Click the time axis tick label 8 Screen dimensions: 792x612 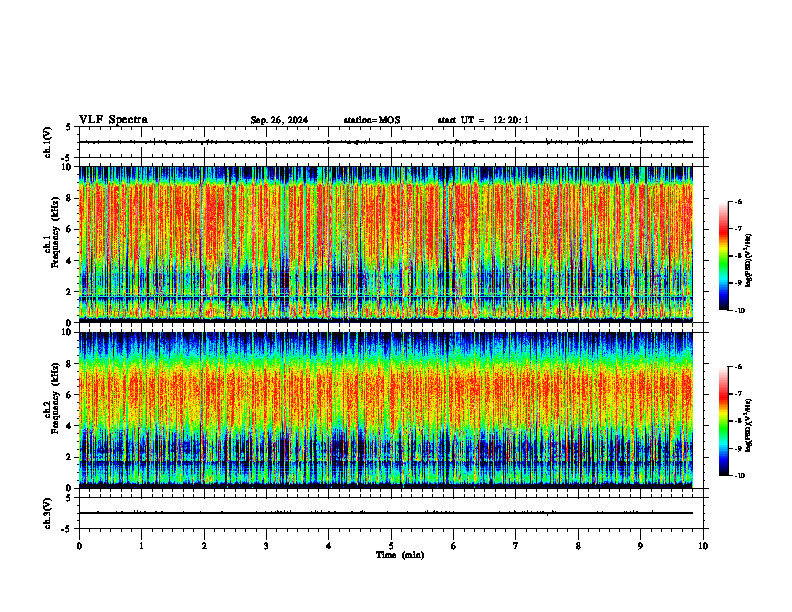point(578,546)
